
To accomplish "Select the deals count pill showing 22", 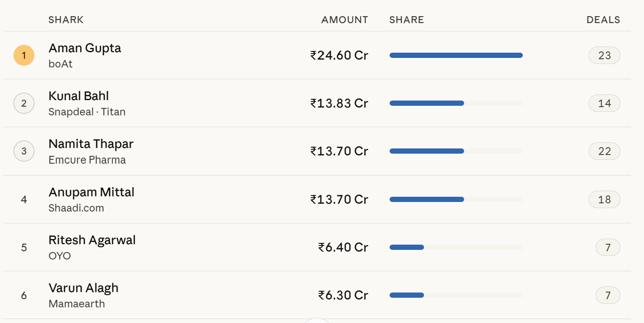I will click(x=604, y=151).
